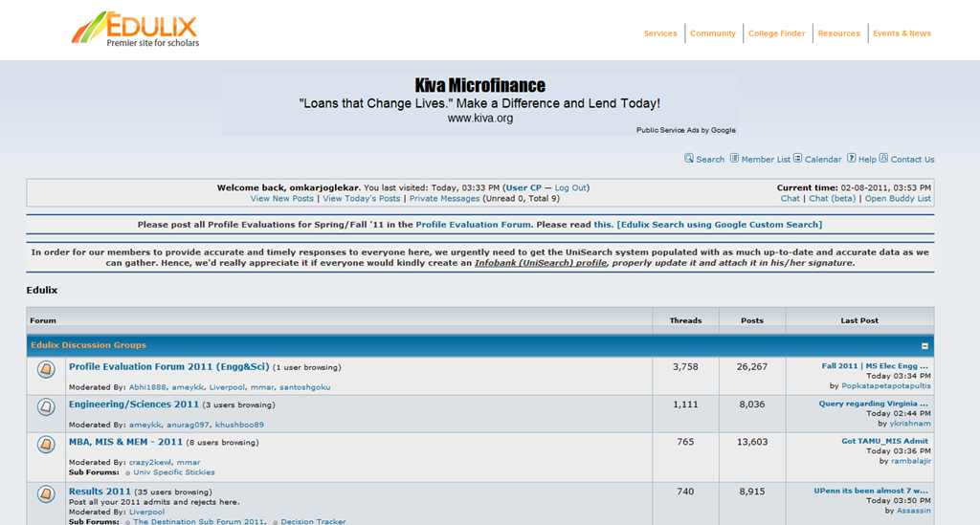Click the 'this.' link in announcement
The width and height of the screenshot is (980, 525).
point(603,225)
